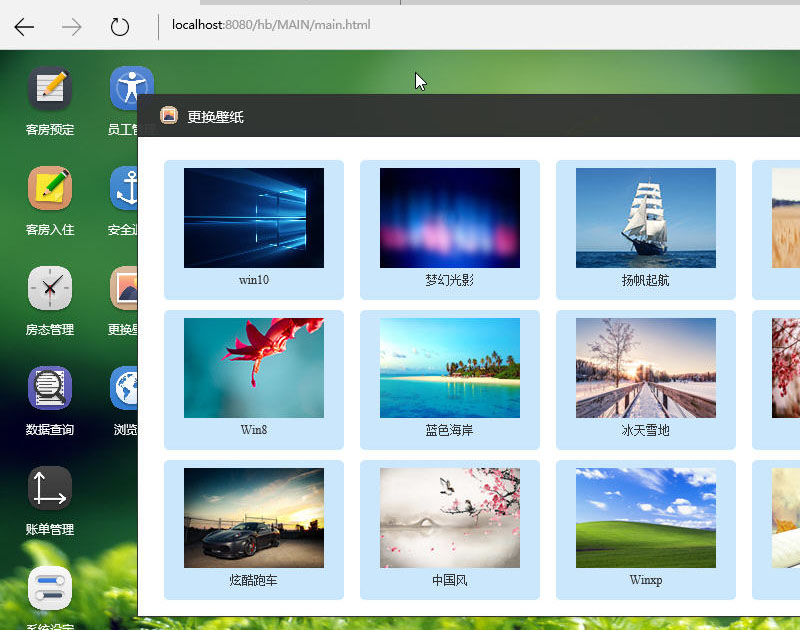Click the 冰天雪地 caption text
This screenshot has height=630, width=800.
(645, 430)
